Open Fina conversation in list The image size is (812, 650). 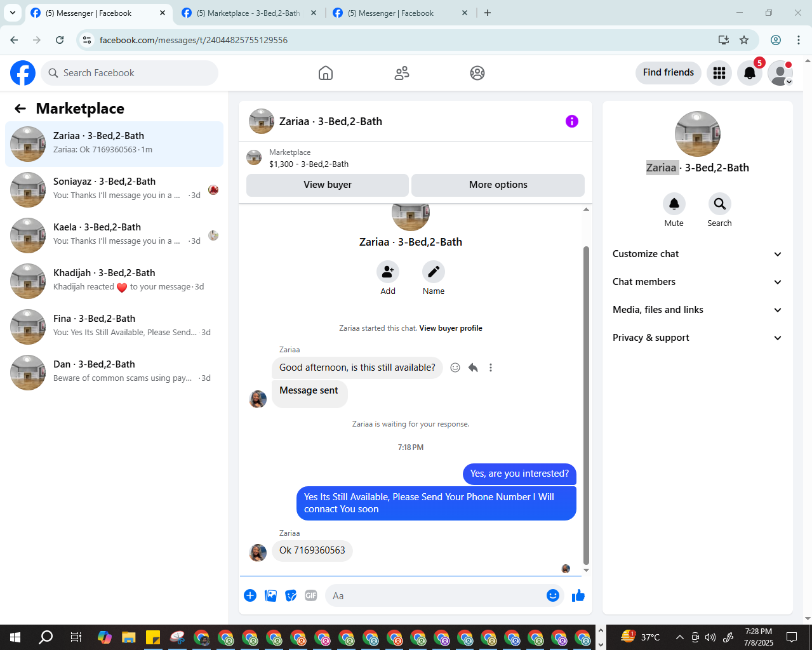(114, 327)
